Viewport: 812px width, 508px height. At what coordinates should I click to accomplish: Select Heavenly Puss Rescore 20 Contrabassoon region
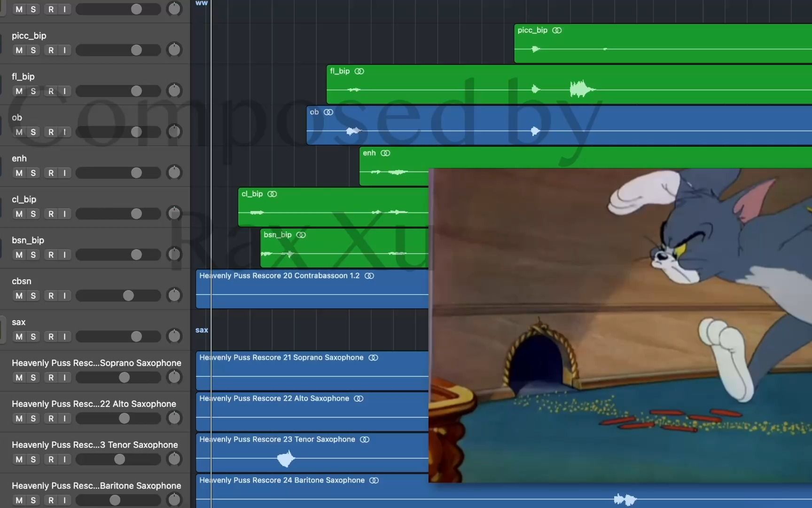pos(312,289)
